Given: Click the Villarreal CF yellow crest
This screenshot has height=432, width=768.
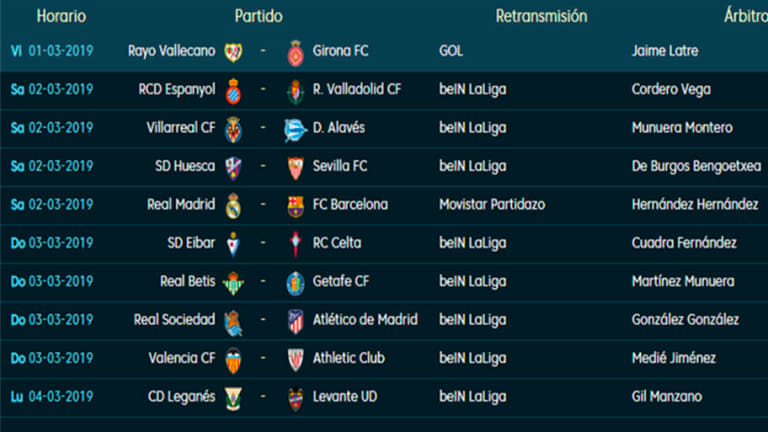Looking at the screenshot, I should [233, 128].
